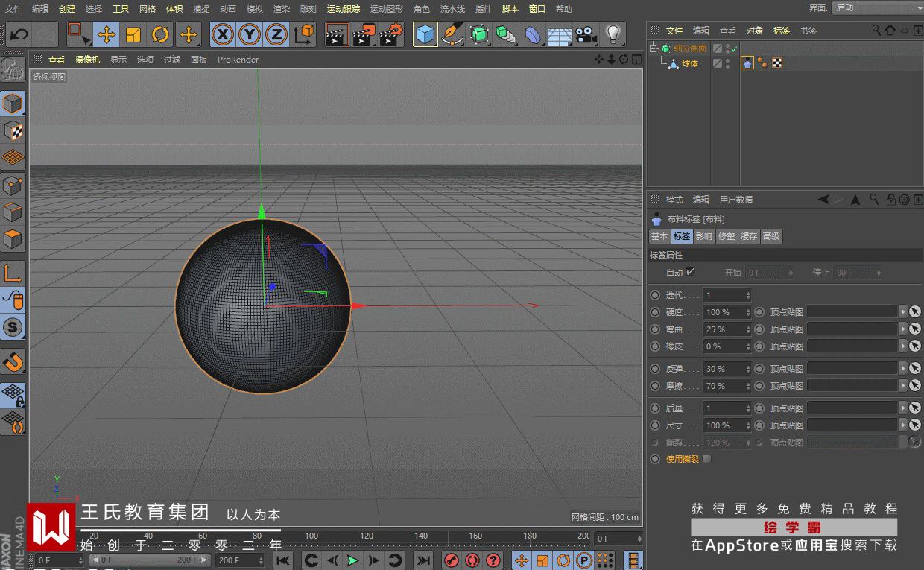Switch to the 缓存 tab
Viewport: 924px width, 570px height.
pos(749,236)
